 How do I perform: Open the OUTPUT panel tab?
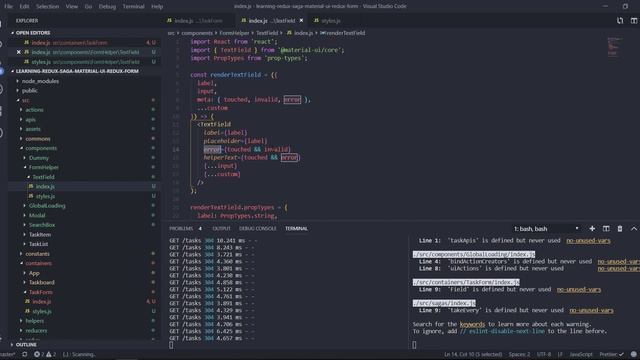click(221, 229)
